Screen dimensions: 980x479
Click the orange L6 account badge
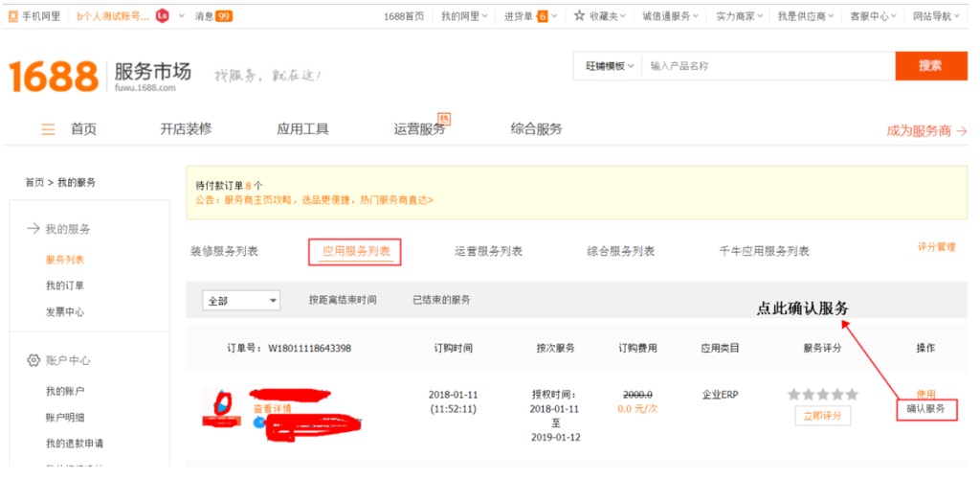click(x=163, y=16)
